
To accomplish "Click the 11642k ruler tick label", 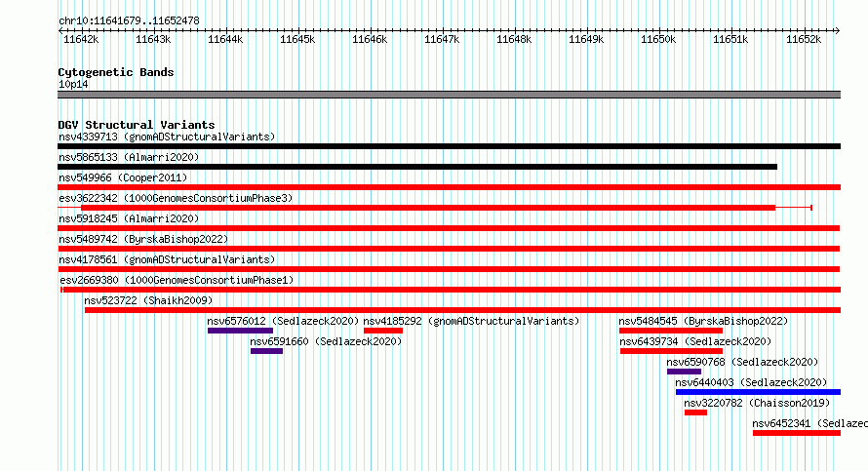I will [81, 39].
